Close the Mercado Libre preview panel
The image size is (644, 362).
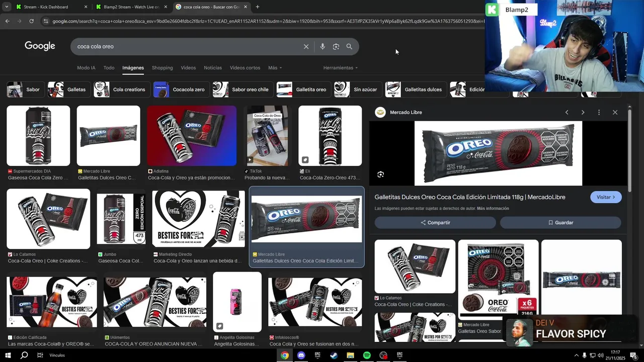(x=615, y=112)
